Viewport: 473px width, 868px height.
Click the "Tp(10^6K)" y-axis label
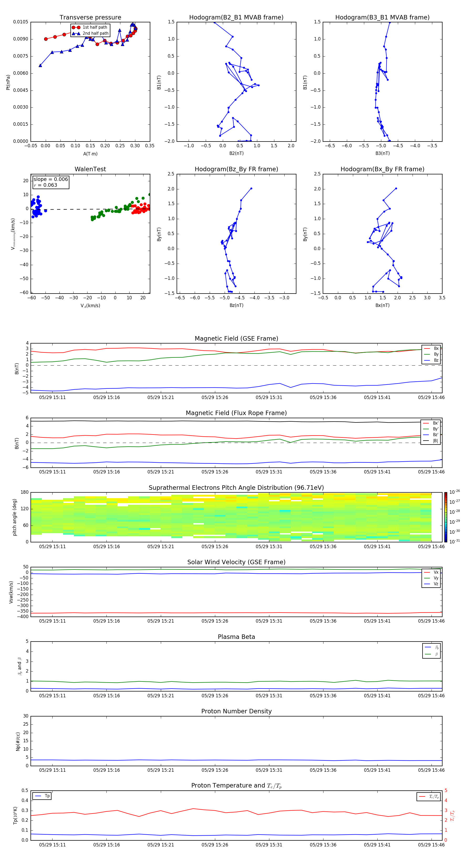(x=15, y=815)
